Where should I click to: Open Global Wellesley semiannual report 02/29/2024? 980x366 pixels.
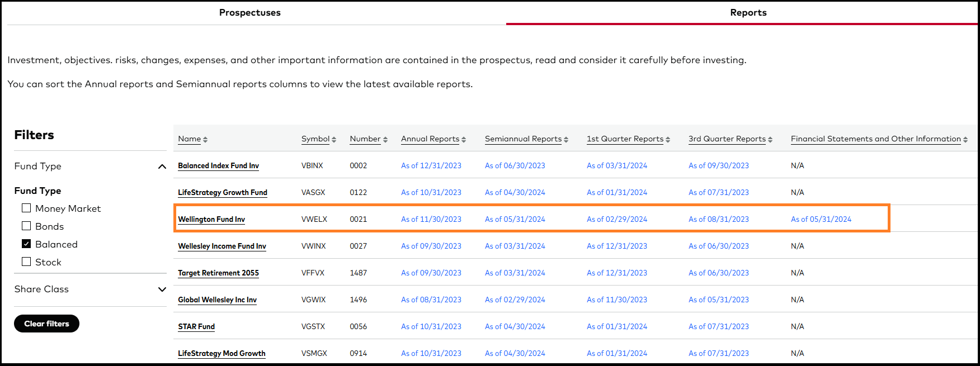point(515,300)
